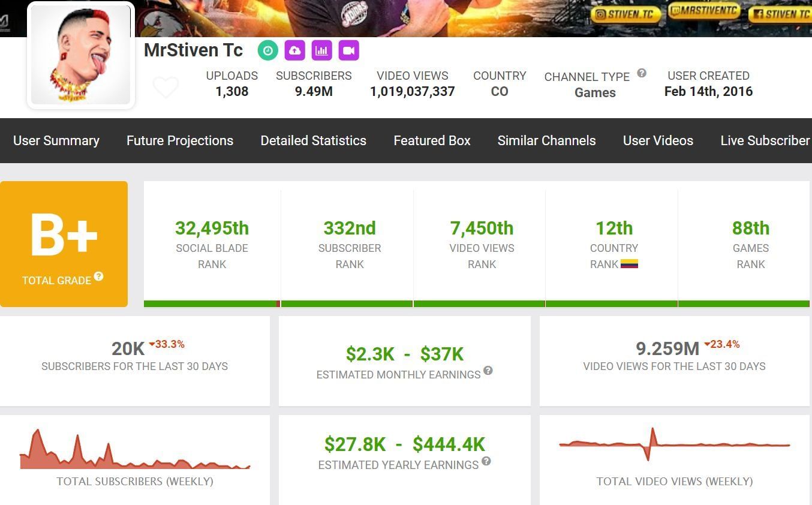Click the green clock icon beside channel name
Image resolution: width=812 pixels, height=505 pixels.
[268, 51]
